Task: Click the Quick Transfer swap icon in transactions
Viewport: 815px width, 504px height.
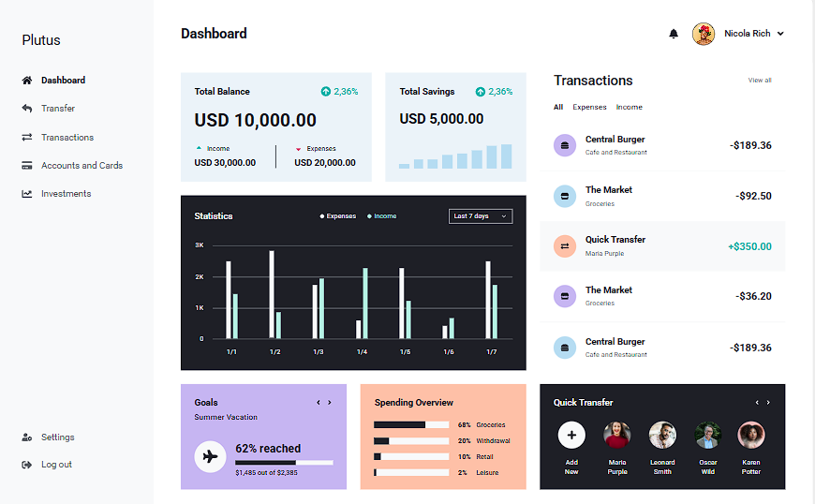Action: click(x=564, y=246)
